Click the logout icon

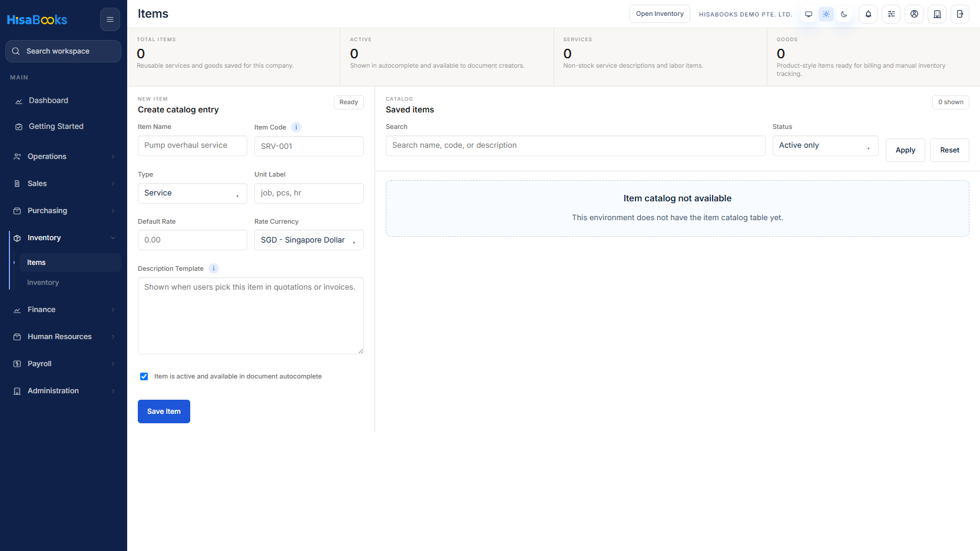960,14
